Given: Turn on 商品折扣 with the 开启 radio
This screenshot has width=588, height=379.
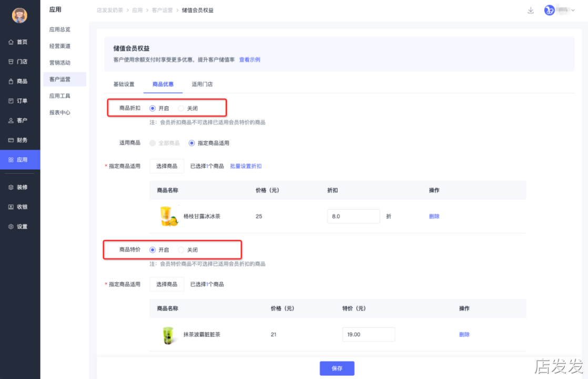Looking at the screenshot, I should pos(153,108).
